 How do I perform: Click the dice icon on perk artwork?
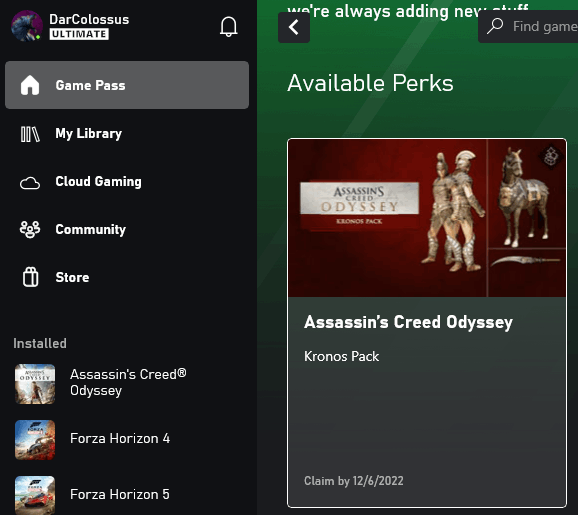[x=551, y=156]
